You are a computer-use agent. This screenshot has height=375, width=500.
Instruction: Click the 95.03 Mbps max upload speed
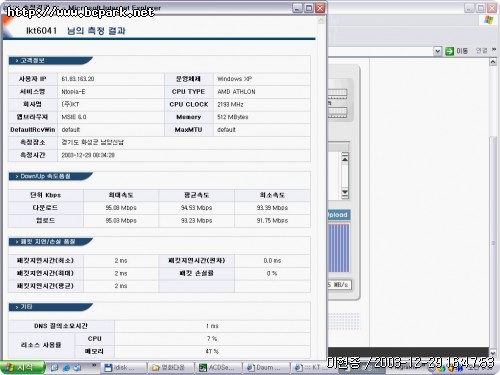pos(121,220)
